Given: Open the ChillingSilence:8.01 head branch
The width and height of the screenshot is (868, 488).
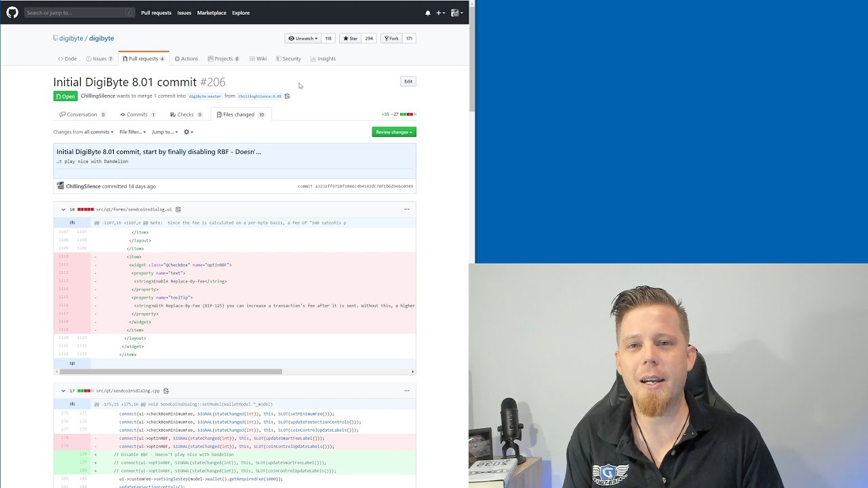Looking at the screenshot, I should coord(260,96).
